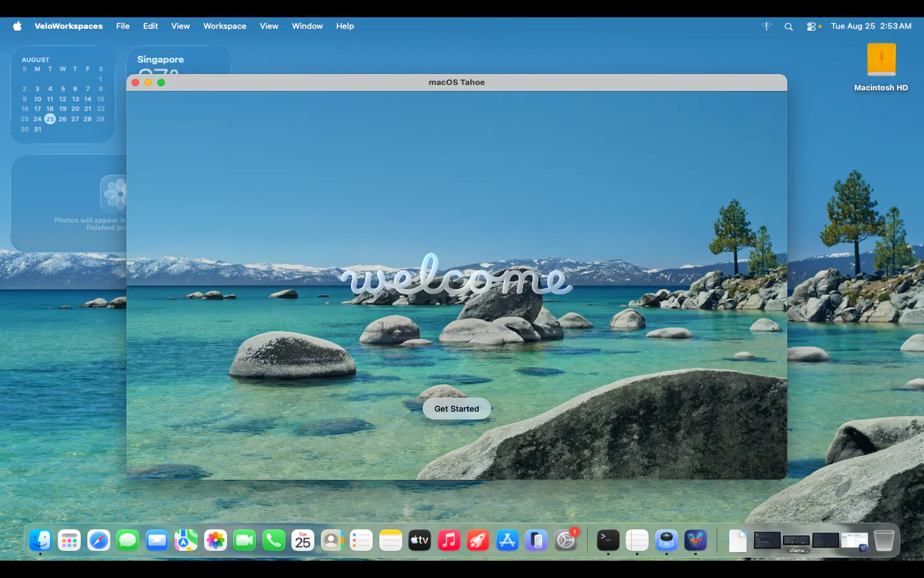Restore the minimized window labeled ollama

pos(796,541)
